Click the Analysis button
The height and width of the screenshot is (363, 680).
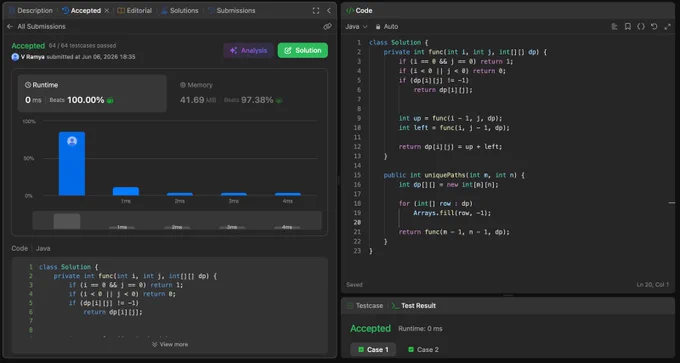[248, 50]
